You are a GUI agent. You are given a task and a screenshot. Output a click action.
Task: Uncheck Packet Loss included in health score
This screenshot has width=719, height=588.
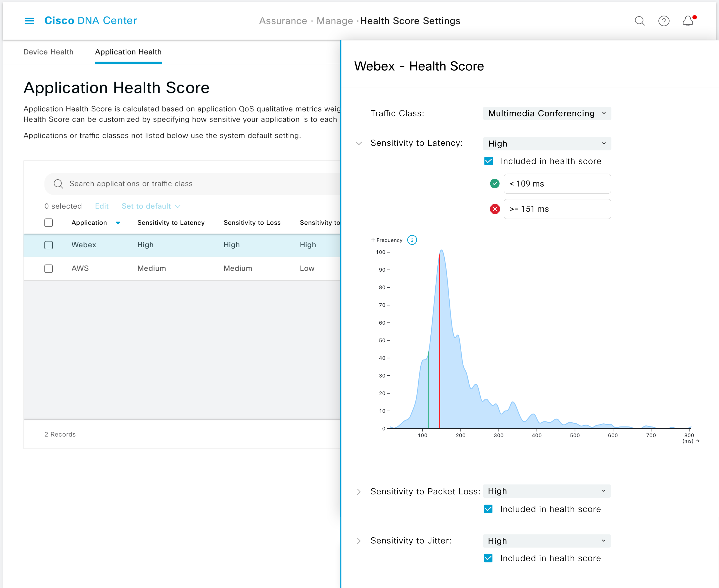pyautogui.click(x=488, y=509)
